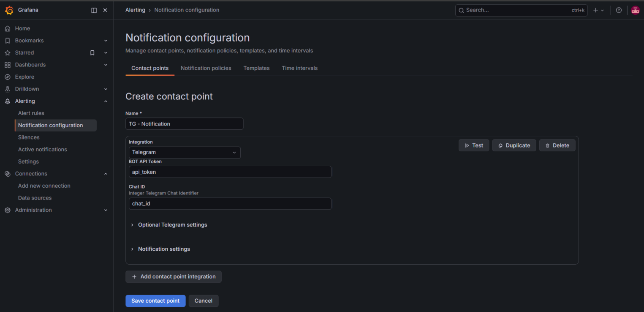Close the navigation menu with X icon
Image resolution: width=644 pixels, height=312 pixels.
pyautogui.click(x=105, y=10)
